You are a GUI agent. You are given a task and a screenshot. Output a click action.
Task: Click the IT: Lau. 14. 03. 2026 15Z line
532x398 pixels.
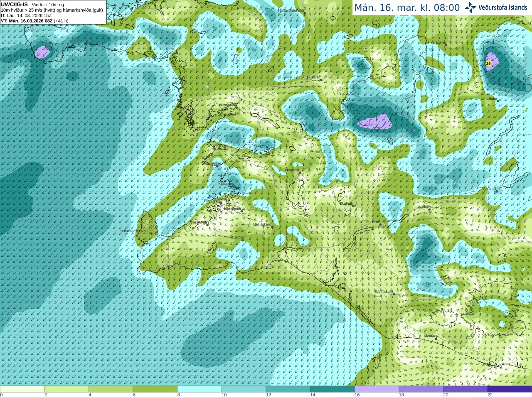pos(26,15)
